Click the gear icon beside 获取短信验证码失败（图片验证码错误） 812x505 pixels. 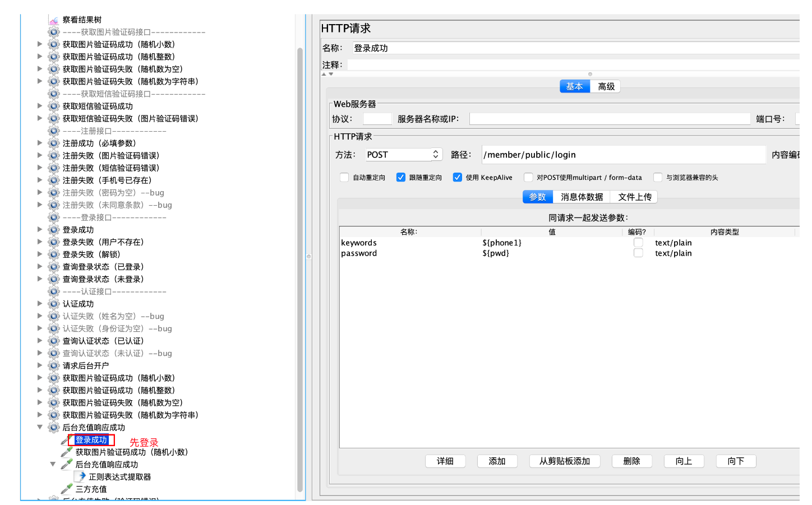[x=54, y=118]
